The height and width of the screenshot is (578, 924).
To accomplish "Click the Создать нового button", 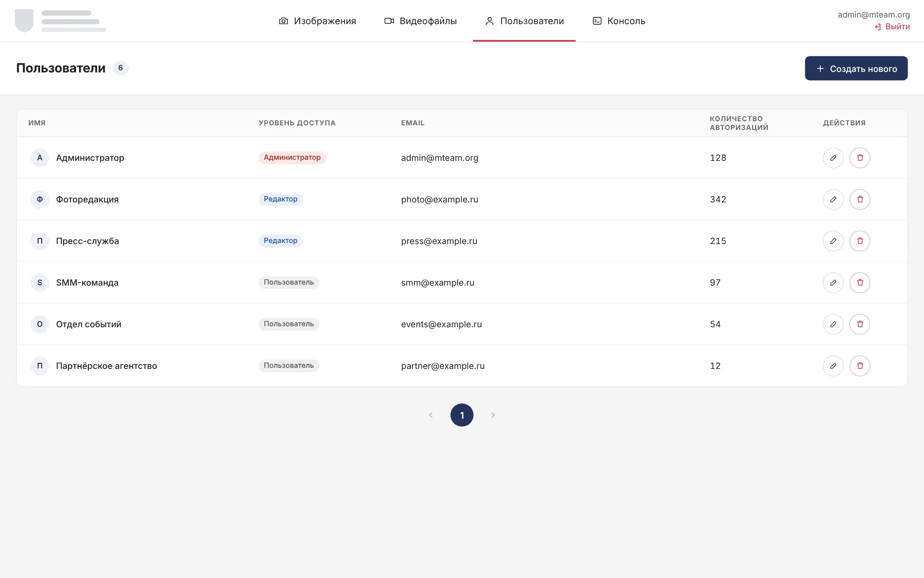I will tap(856, 68).
